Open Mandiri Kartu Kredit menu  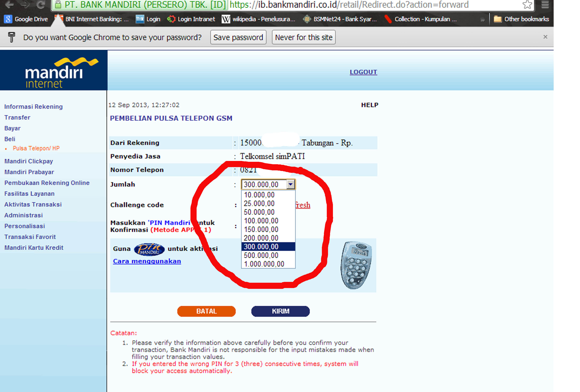click(34, 248)
